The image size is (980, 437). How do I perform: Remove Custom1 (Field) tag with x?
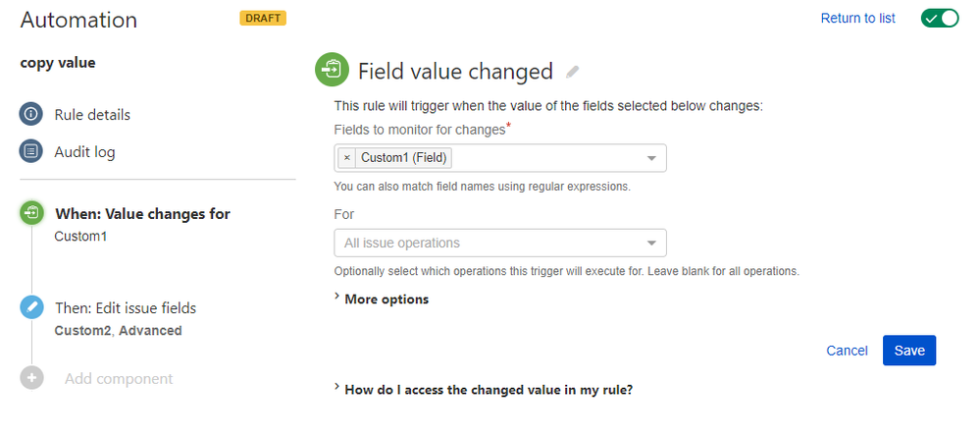pos(347,158)
